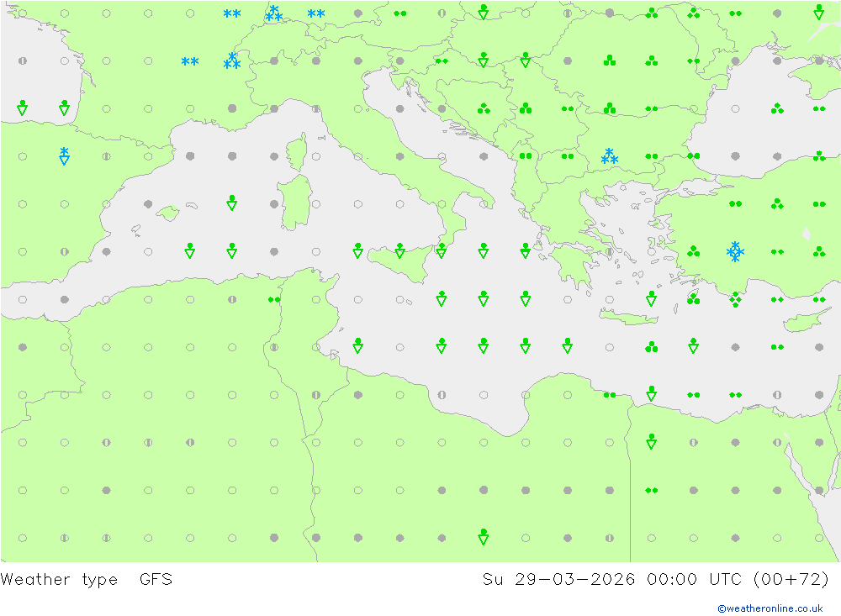Click the three-dot rain symbol south of Crete
The width and height of the screenshot is (841, 616).
(651, 347)
